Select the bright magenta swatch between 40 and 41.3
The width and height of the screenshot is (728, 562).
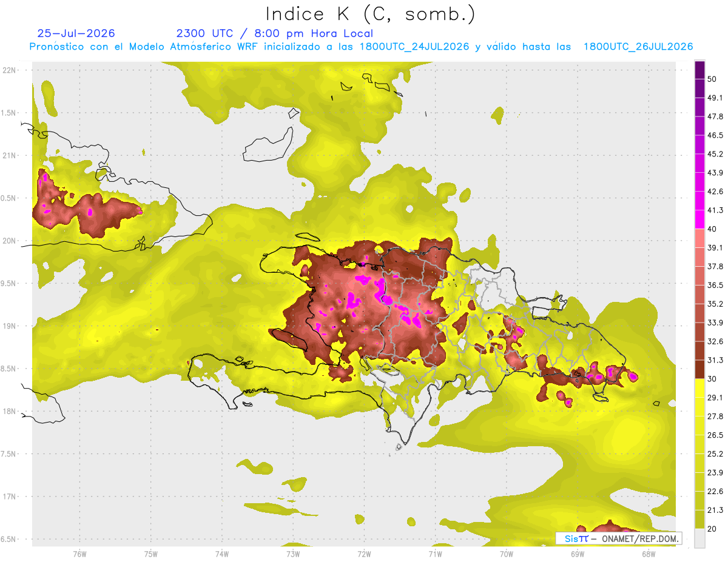point(699,219)
